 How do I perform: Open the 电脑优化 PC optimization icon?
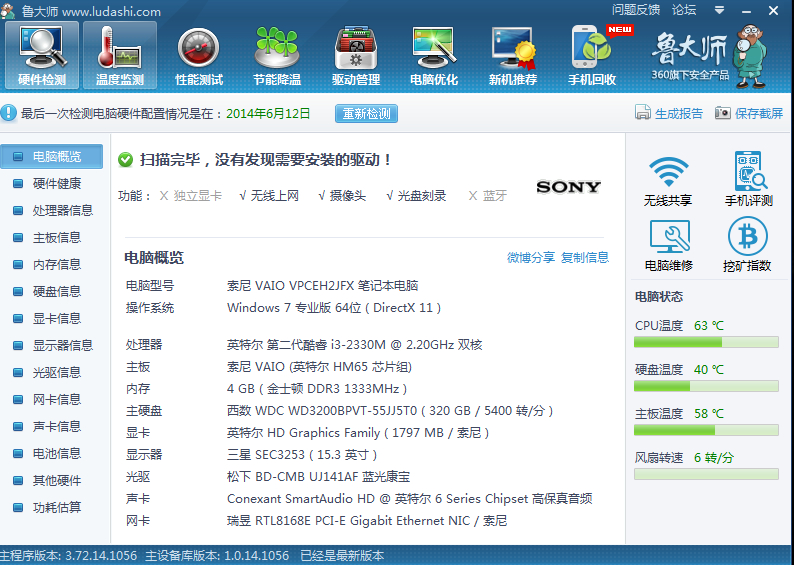point(434,55)
